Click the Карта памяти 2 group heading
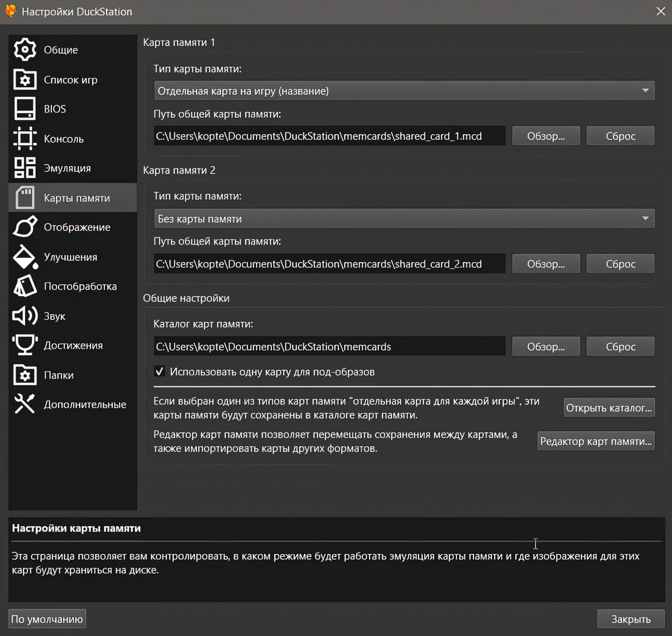This screenshot has width=672, height=636. (179, 170)
